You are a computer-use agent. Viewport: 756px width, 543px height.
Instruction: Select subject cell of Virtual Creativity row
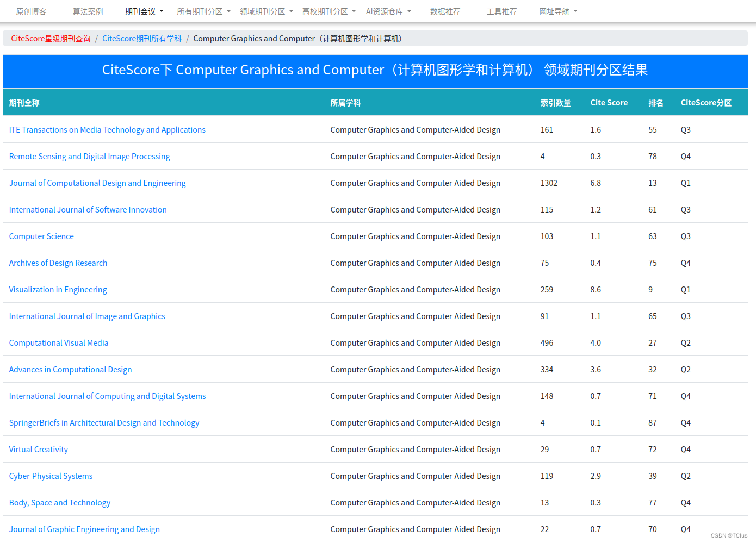415,450
